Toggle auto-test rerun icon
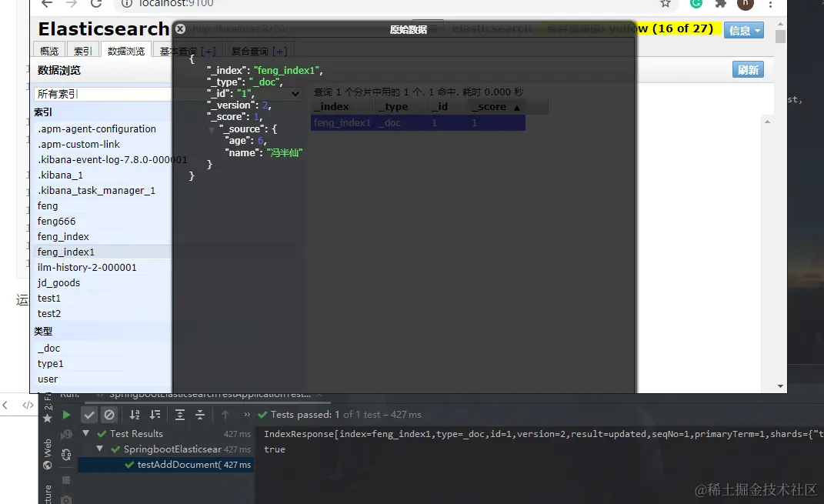The height and width of the screenshot is (504, 824). pyautogui.click(x=66, y=454)
